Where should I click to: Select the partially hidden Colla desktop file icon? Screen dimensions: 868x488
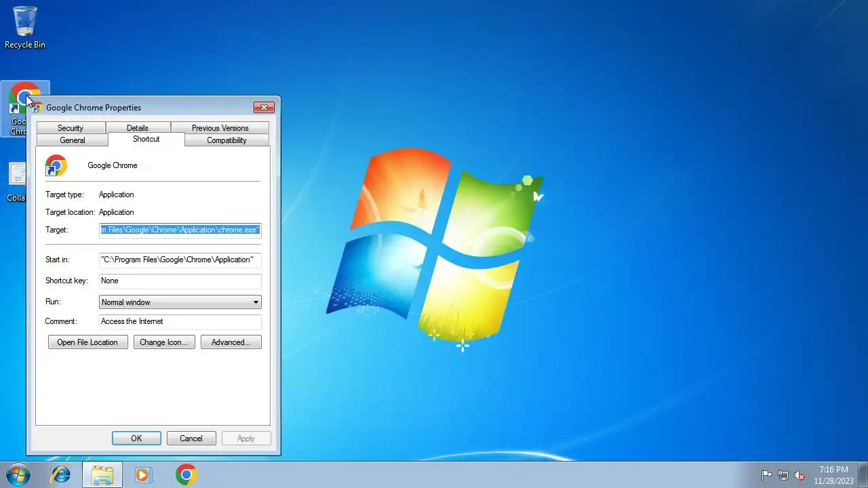coord(16,182)
